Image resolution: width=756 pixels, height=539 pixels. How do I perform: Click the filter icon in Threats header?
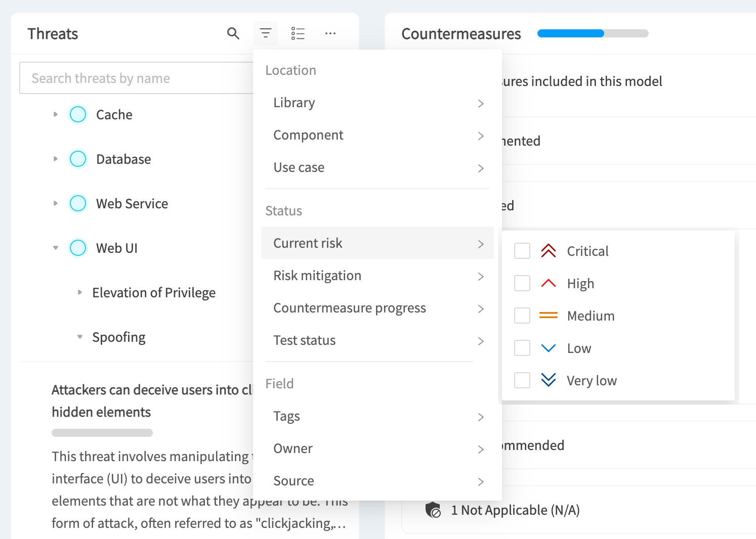click(266, 33)
